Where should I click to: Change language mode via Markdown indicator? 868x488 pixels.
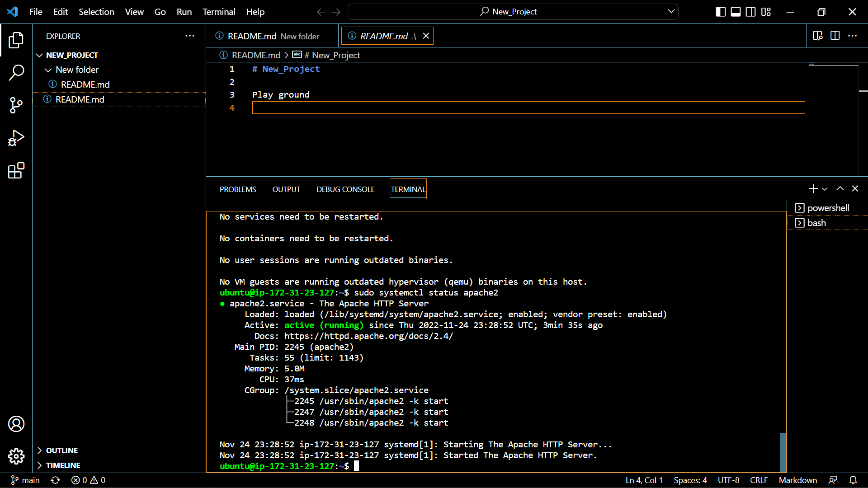797,480
